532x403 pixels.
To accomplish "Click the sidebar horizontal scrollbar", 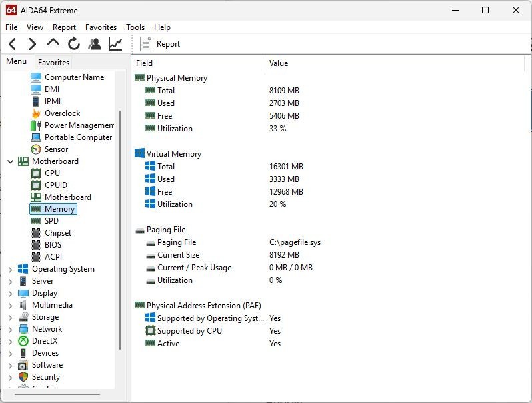I will (57, 394).
